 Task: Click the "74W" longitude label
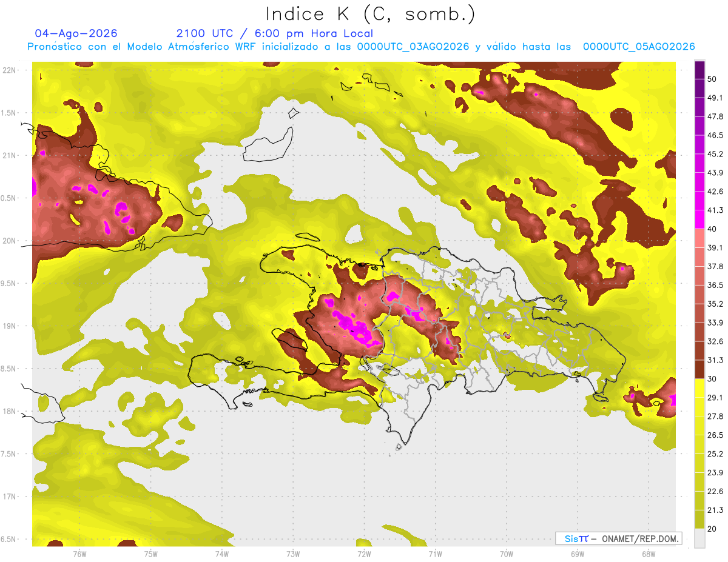[x=222, y=554]
